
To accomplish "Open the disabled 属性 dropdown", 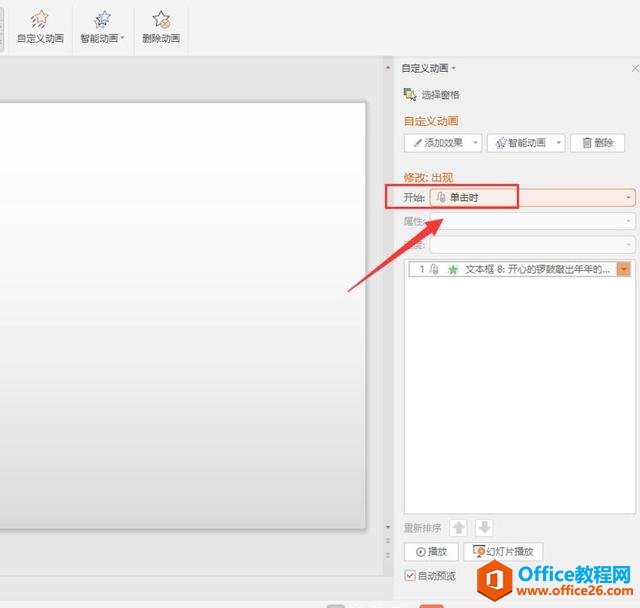I will [533, 221].
